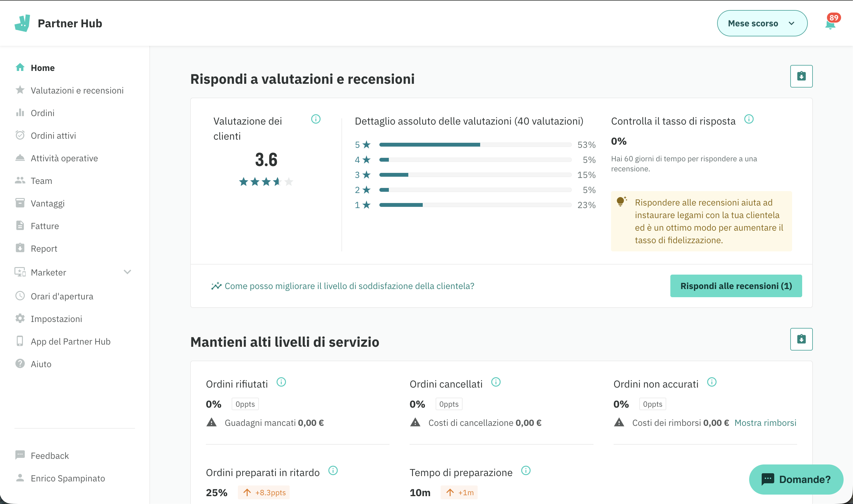Show info for Valutazione dei clienti
Image resolution: width=853 pixels, height=504 pixels.
[316, 119]
